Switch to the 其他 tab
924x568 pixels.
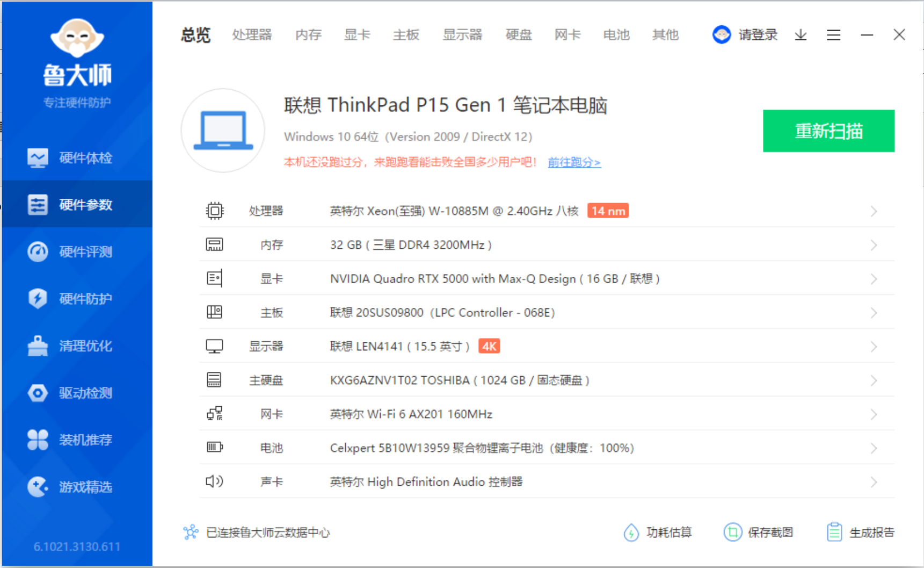(665, 35)
